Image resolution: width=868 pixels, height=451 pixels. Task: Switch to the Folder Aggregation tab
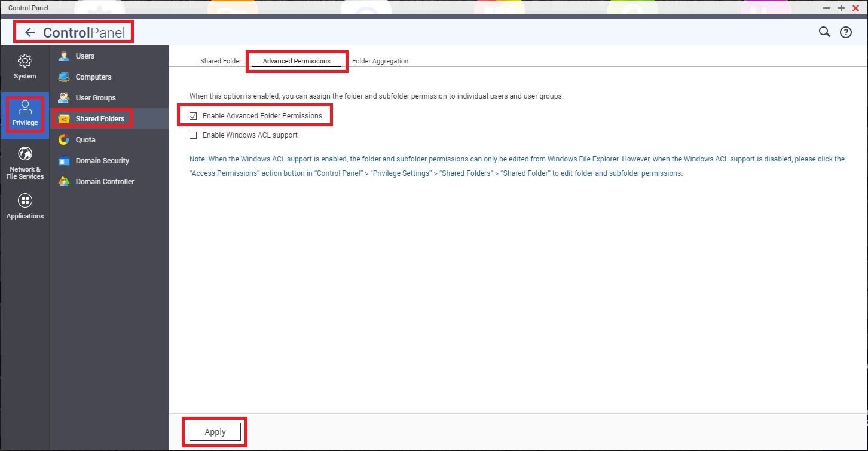tap(380, 61)
